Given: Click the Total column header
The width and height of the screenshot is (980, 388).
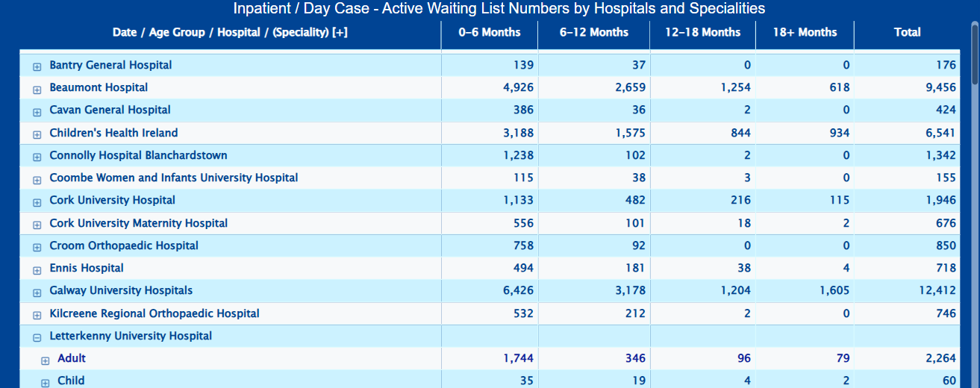Looking at the screenshot, I should coord(907,32).
